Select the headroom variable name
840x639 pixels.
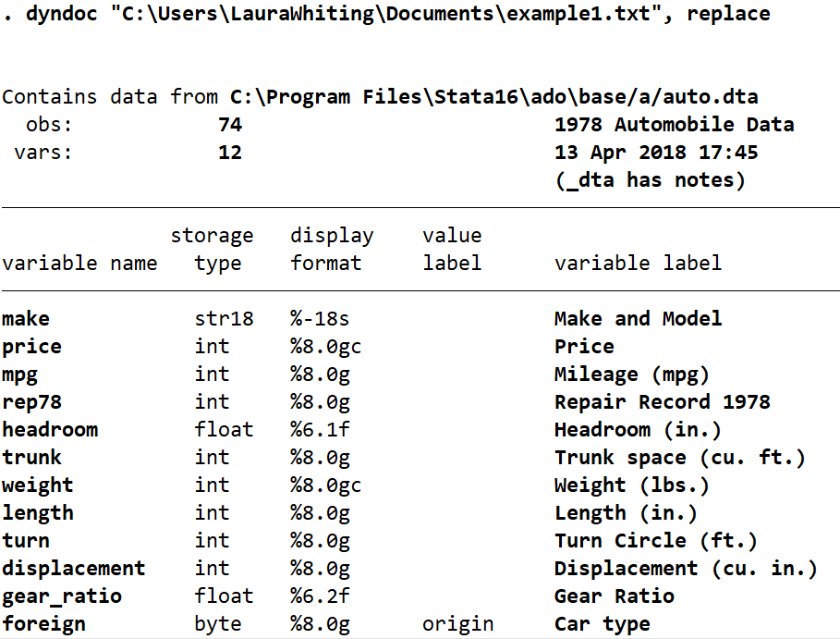point(50,430)
